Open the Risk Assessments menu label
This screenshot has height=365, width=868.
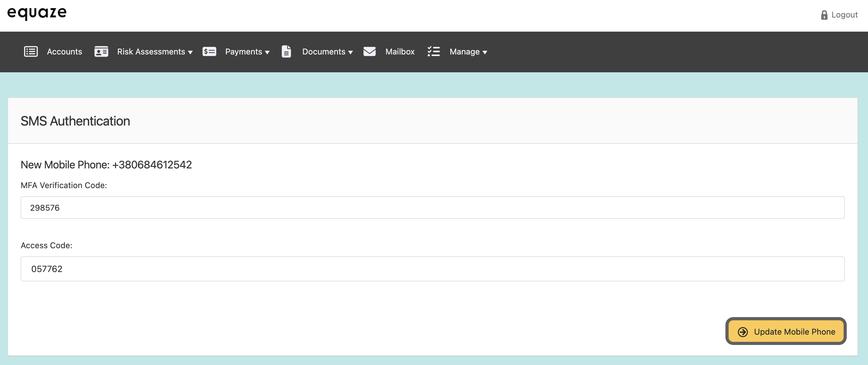pos(151,52)
